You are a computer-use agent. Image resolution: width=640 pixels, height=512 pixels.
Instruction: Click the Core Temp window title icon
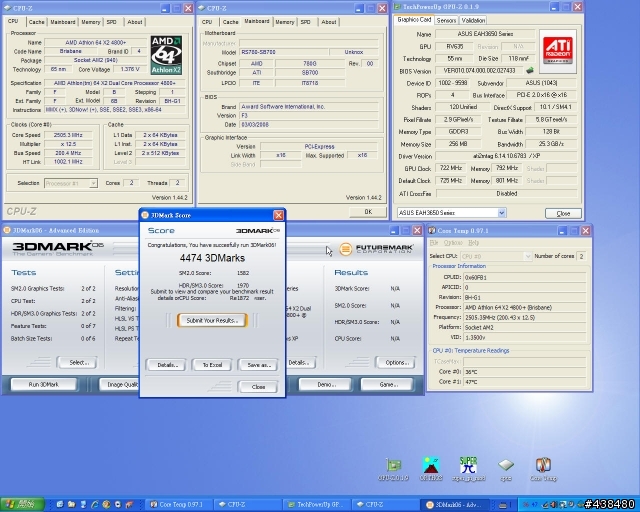(x=432, y=231)
